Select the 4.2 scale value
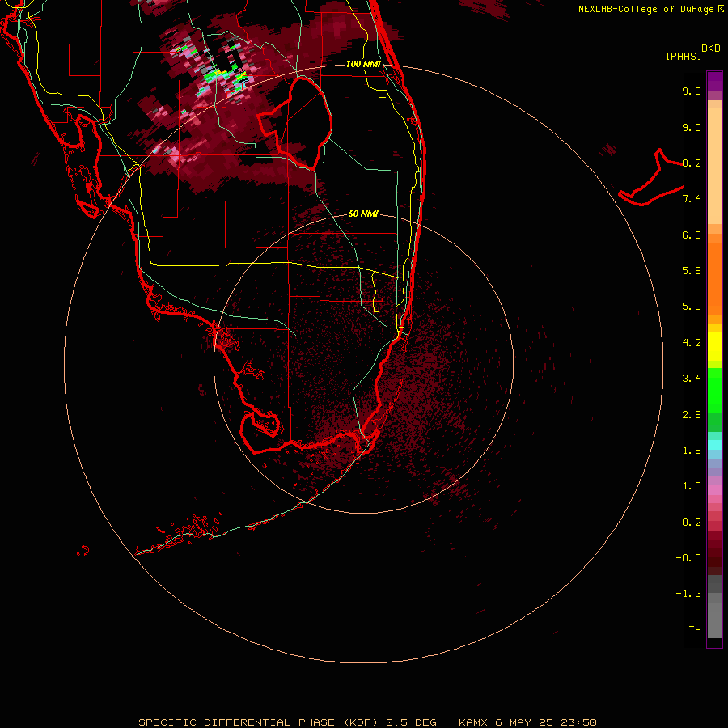 tap(692, 343)
